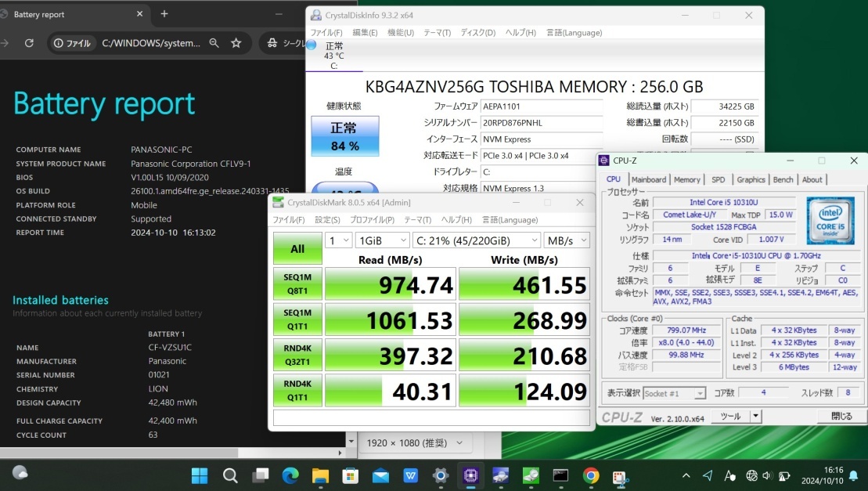This screenshot has height=491, width=868.
Task: Click the incognito icon in browser toolbar
Action: tap(272, 42)
